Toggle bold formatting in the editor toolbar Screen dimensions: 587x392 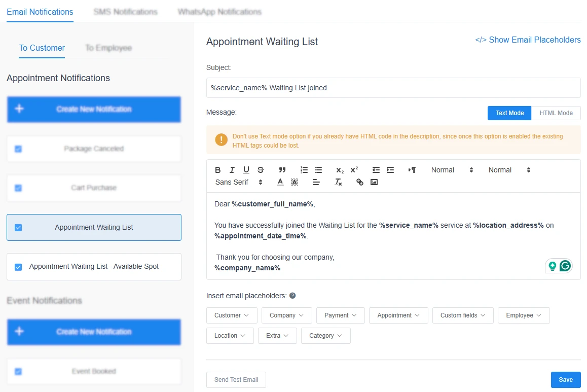coord(217,170)
